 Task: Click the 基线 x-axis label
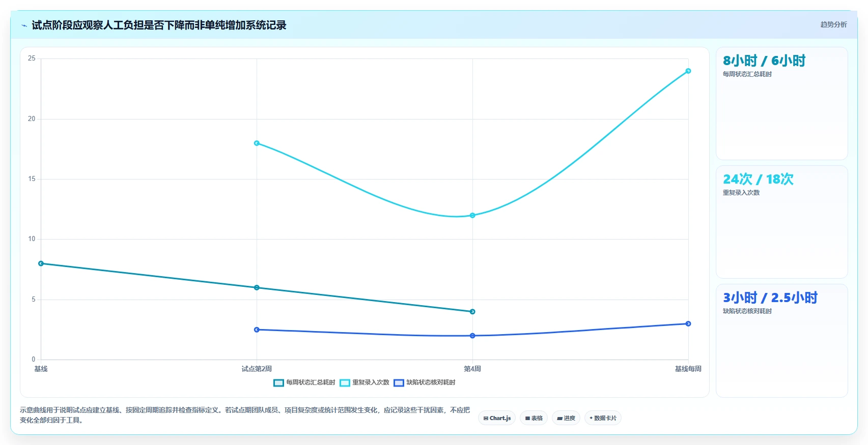click(41, 369)
